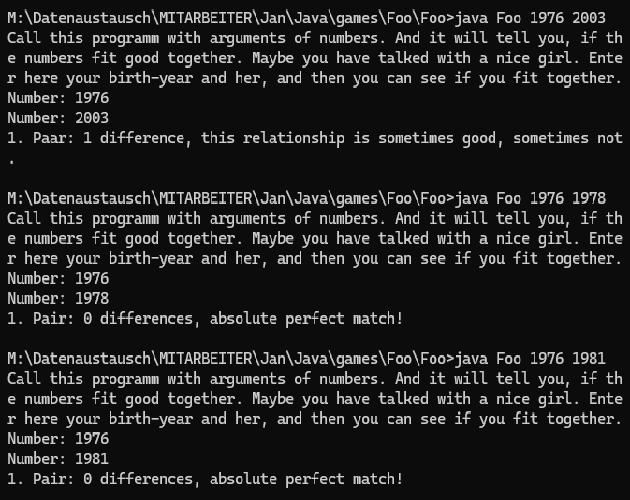Click the second 'Number: 1976' output line
The image size is (630, 500).
click(58, 279)
